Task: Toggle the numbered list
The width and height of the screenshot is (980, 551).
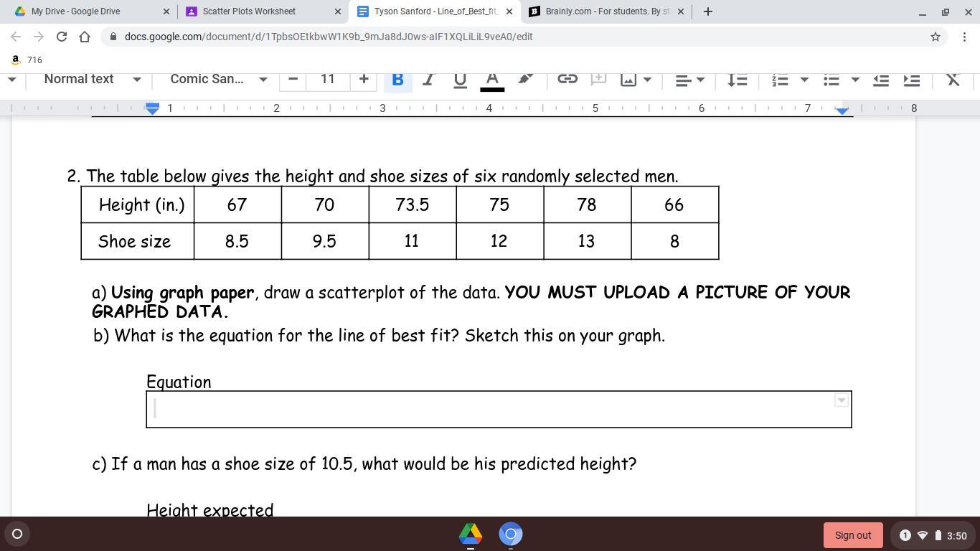Action: 780,79
